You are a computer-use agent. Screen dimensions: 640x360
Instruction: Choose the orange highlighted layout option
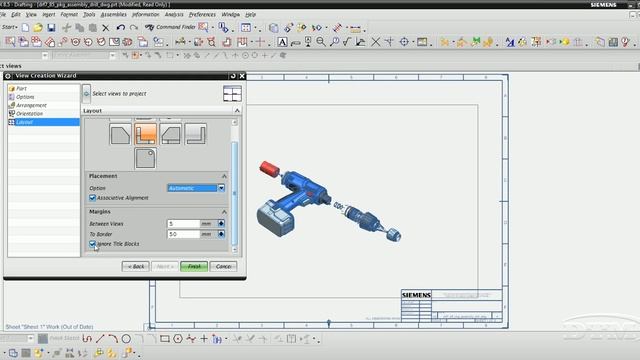[145, 134]
